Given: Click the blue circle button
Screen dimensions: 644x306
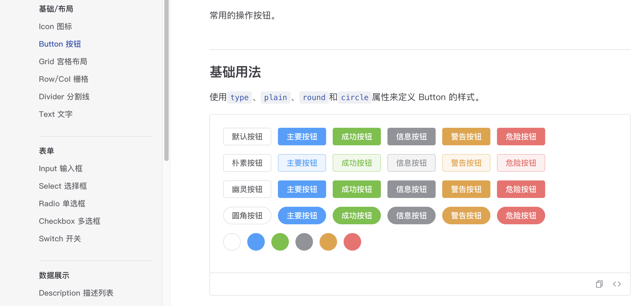Looking at the screenshot, I should tap(256, 242).
